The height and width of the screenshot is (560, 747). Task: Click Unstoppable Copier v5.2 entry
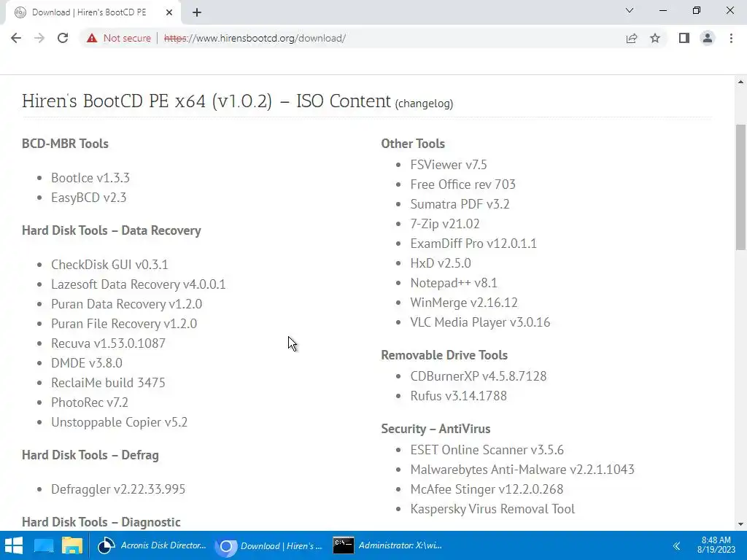click(x=119, y=422)
